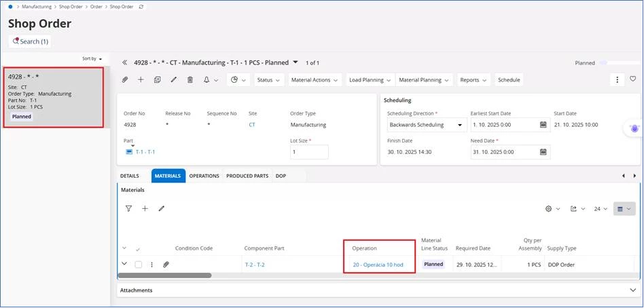Viewport: 644px width, 308px height.
Task: Open the three-dot more options menu in the header
Action: 617,80
